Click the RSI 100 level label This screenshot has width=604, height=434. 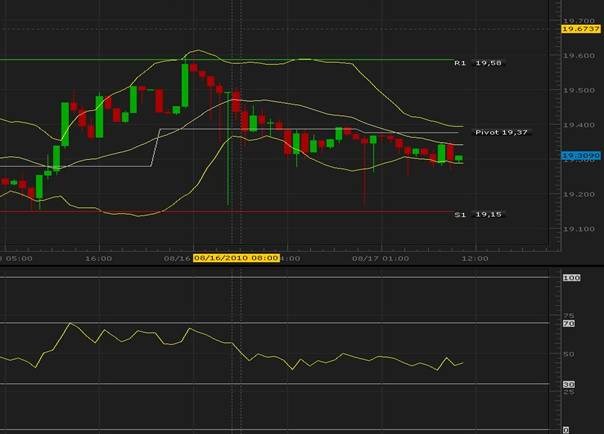tap(572, 278)
